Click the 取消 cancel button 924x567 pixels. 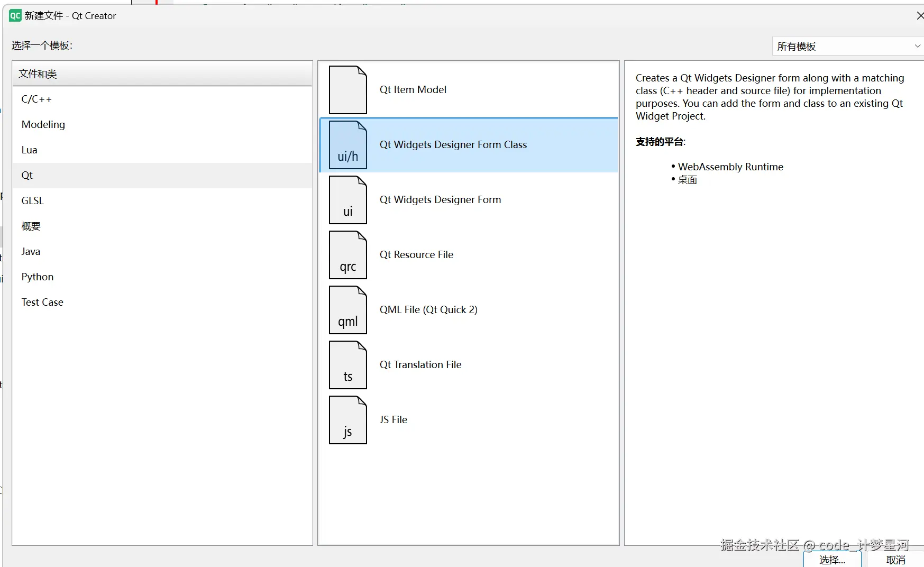895,560
